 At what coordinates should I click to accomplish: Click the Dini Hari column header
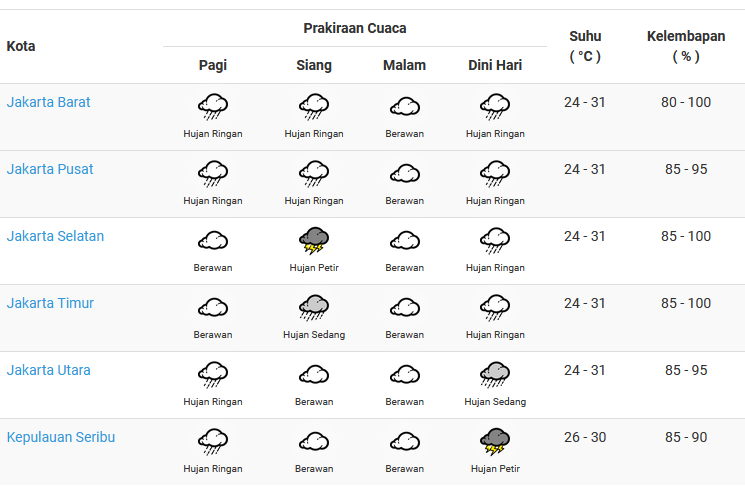(495, 65)
